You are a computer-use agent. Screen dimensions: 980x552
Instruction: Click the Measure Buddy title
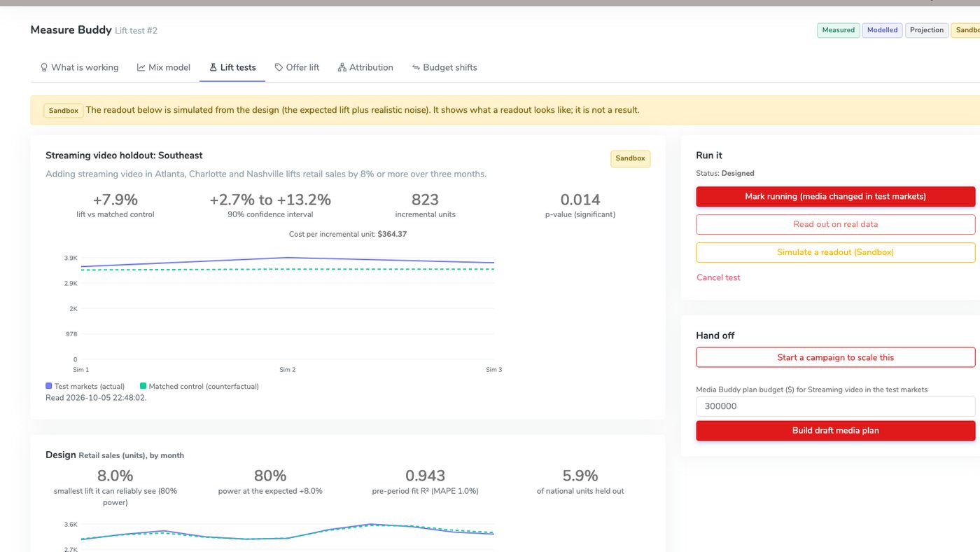click(71, 30)
